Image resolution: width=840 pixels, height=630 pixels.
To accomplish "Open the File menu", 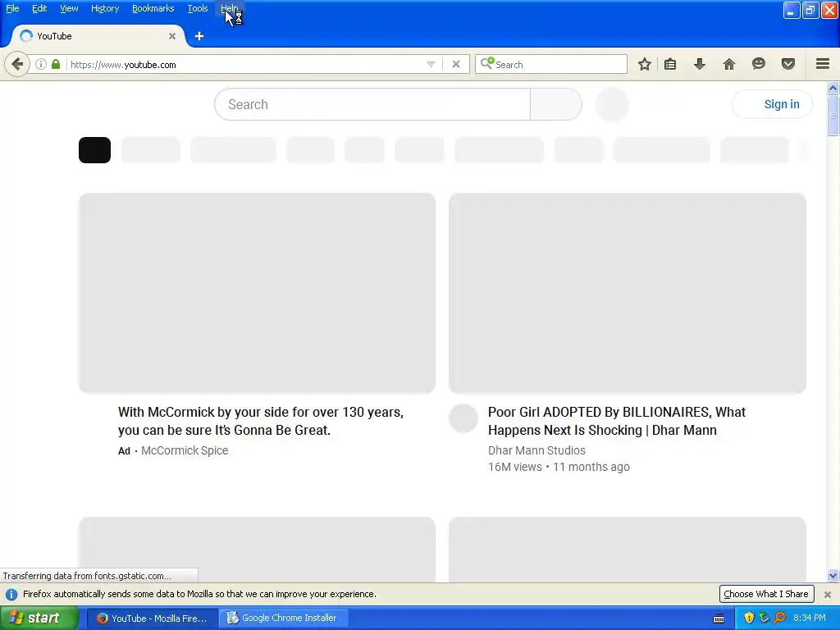I will (x=12, y=8).
